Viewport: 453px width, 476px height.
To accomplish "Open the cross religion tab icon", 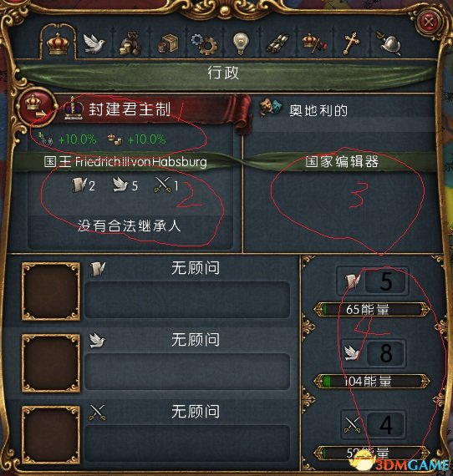I will [x=351, y=43].
